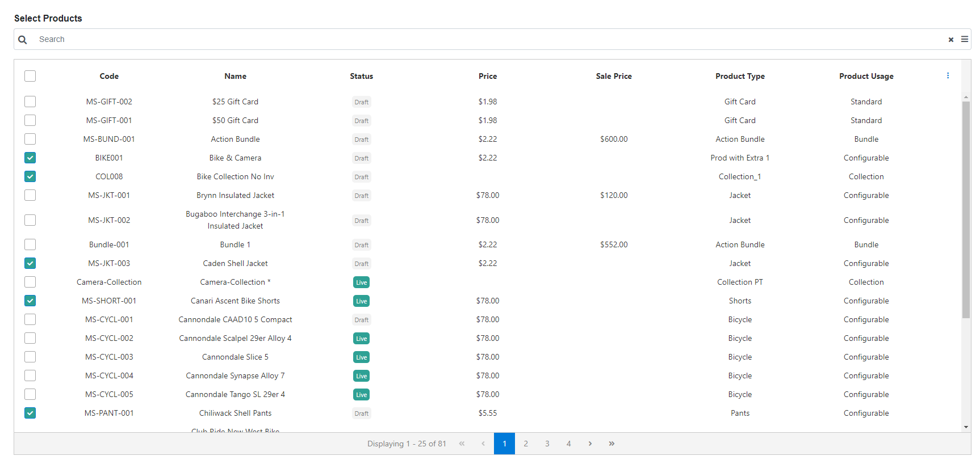Image resolution: width=980 pixels, height=460 pixels.
Task: Click the $600.00 sale price cell
Action: point(614,139)
